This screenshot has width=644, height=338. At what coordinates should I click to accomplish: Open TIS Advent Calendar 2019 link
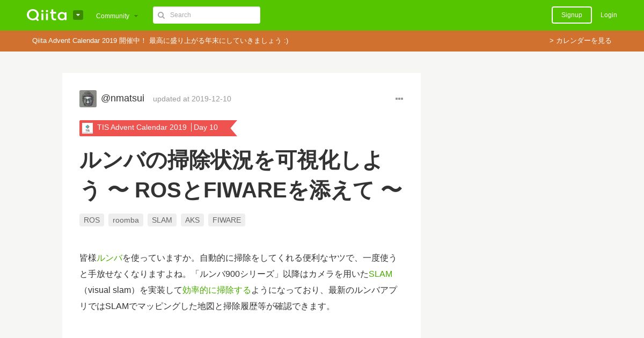[142, 128]
